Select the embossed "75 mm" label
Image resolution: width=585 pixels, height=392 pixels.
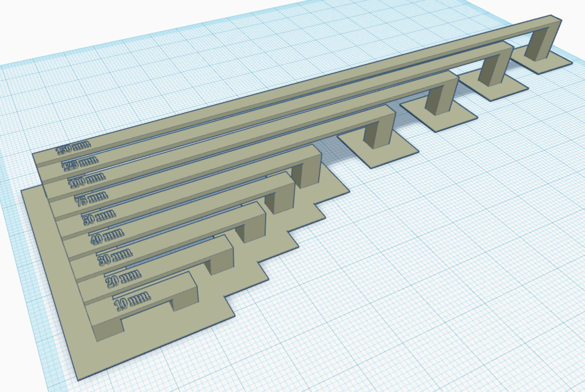pos(92,198)
